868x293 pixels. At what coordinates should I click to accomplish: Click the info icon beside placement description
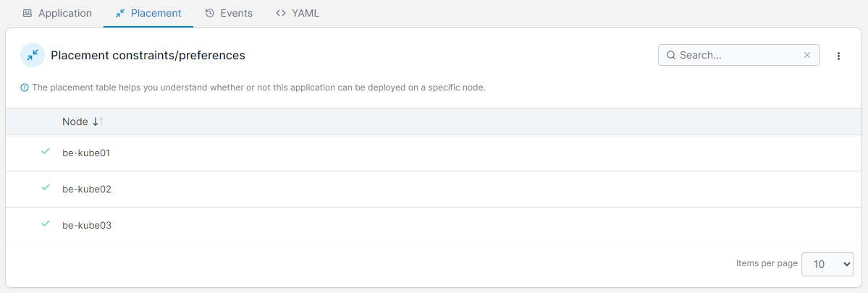tap(25, 88)
